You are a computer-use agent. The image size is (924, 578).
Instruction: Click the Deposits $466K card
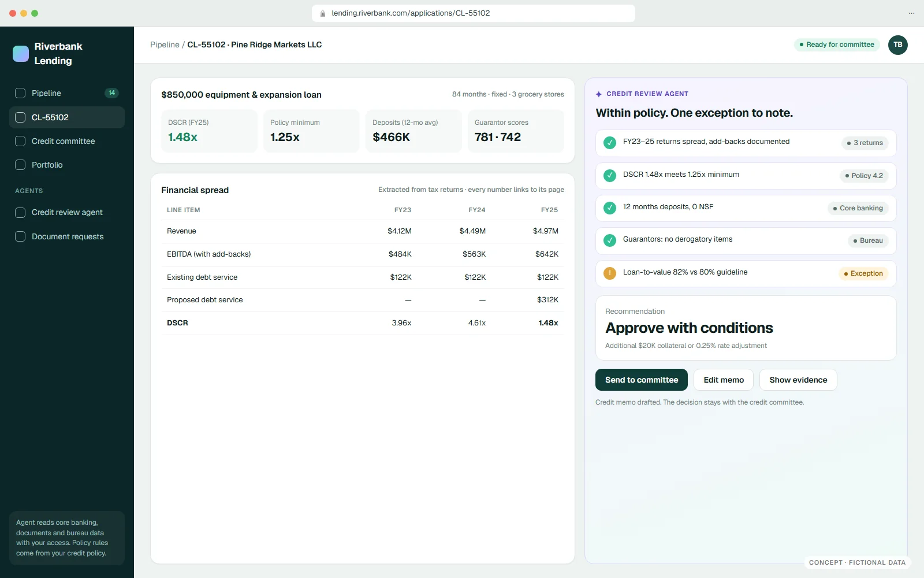click(x=413, y=131)
